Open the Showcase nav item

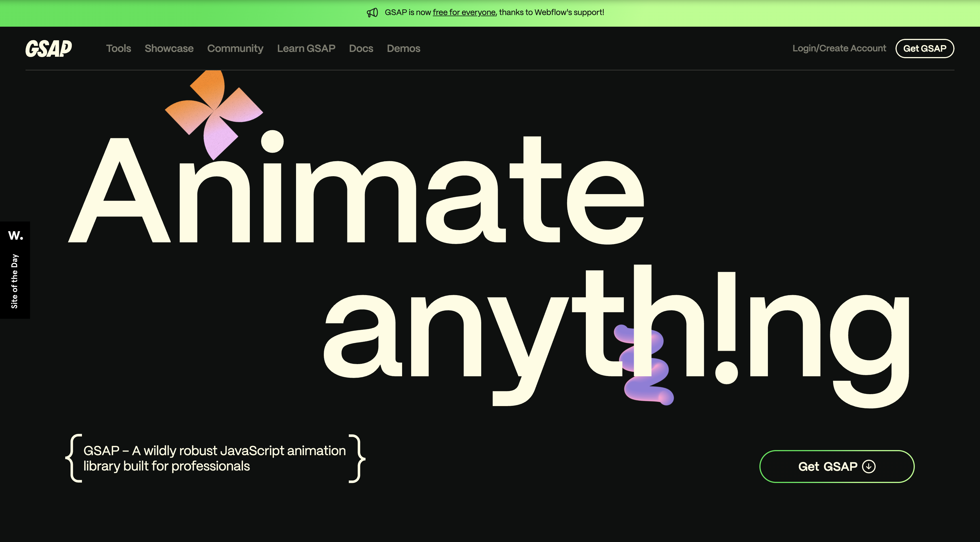pos(169,48)
